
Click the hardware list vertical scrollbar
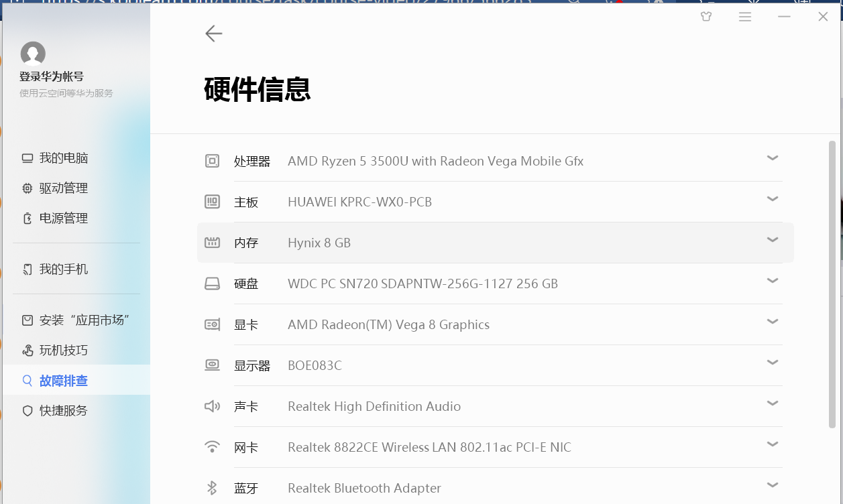coord(832,284)
